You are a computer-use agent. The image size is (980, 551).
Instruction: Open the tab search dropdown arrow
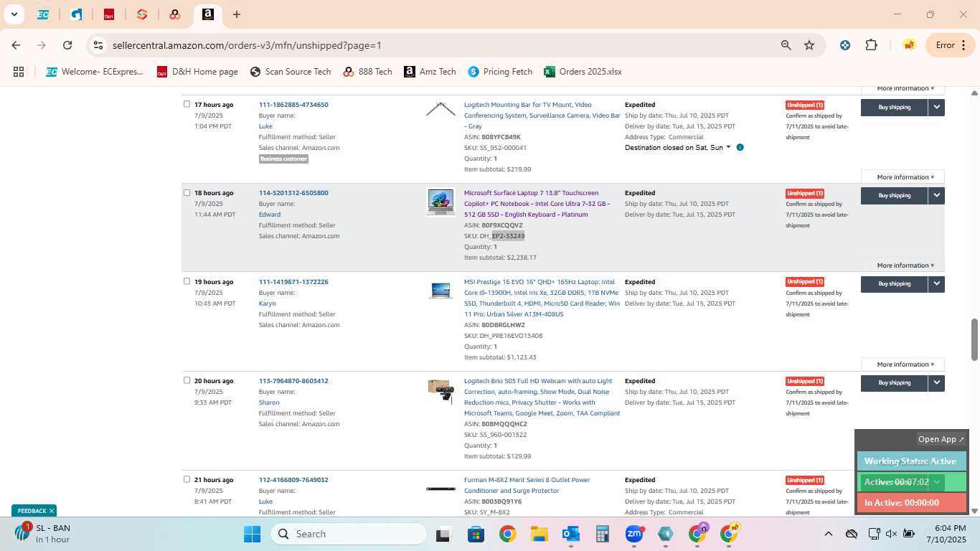tap(14, 14)
